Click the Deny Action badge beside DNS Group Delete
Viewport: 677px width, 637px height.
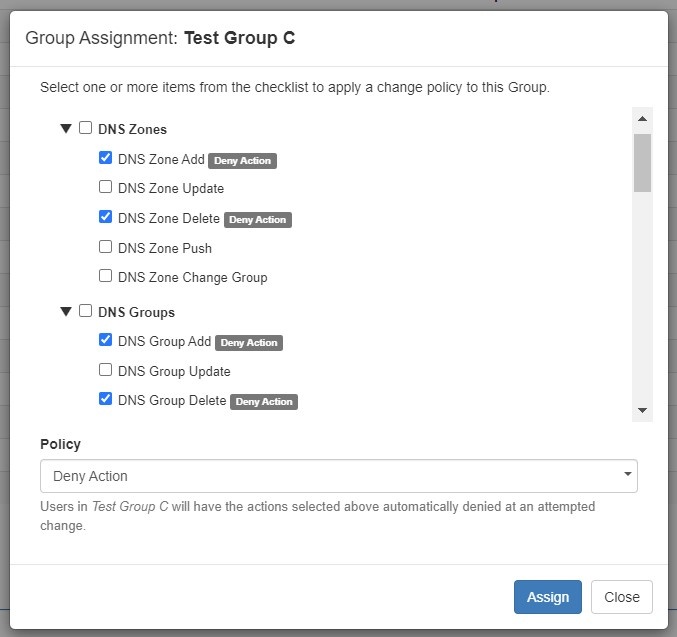pos(264,402)
